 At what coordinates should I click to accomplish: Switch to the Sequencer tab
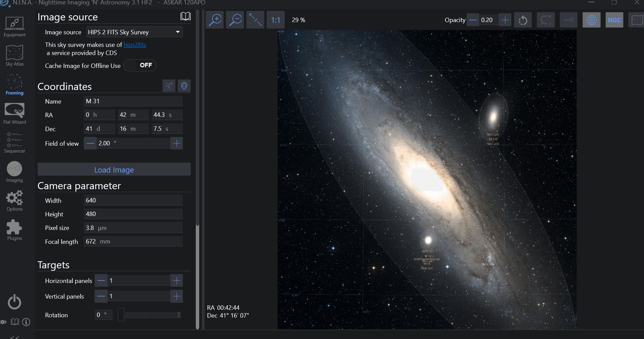point(14,143)
